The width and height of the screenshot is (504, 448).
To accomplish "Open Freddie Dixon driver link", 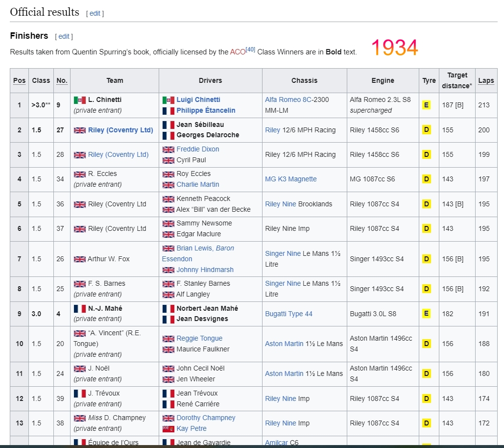I will [198, 149].
